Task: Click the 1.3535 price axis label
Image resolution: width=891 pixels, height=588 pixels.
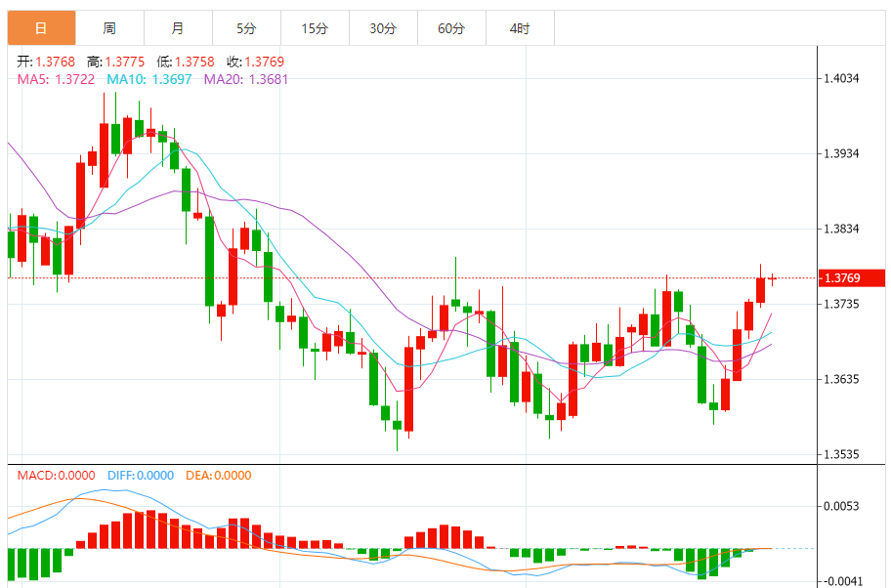Action: tap(841, 454)
